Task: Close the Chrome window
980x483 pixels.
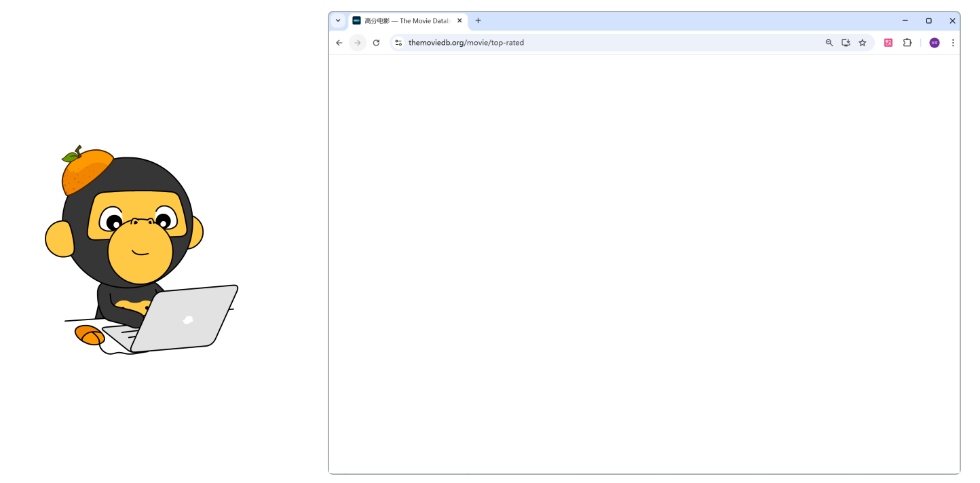Action: pyautogui.click(x=952, y=21)
